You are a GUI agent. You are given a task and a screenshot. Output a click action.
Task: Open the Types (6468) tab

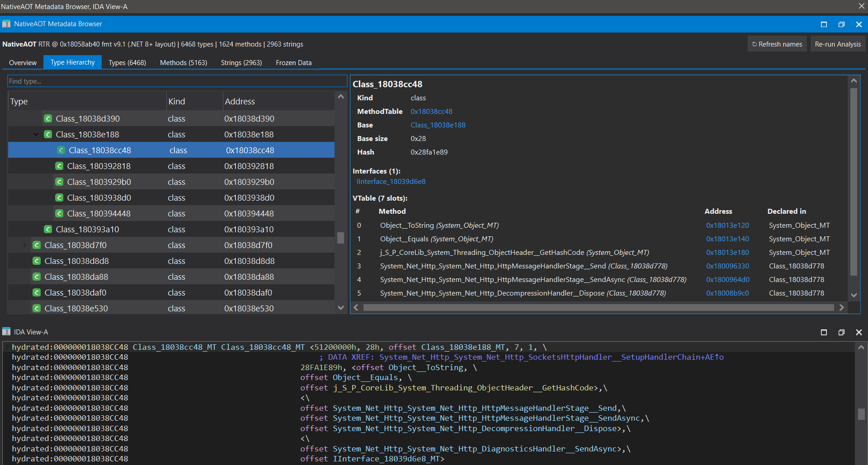pos(127,63)
